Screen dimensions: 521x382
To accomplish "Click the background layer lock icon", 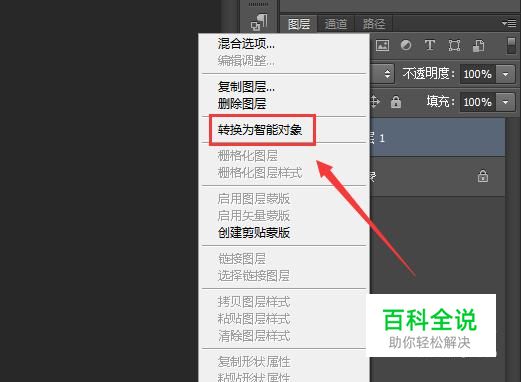I will click(483, 176).
